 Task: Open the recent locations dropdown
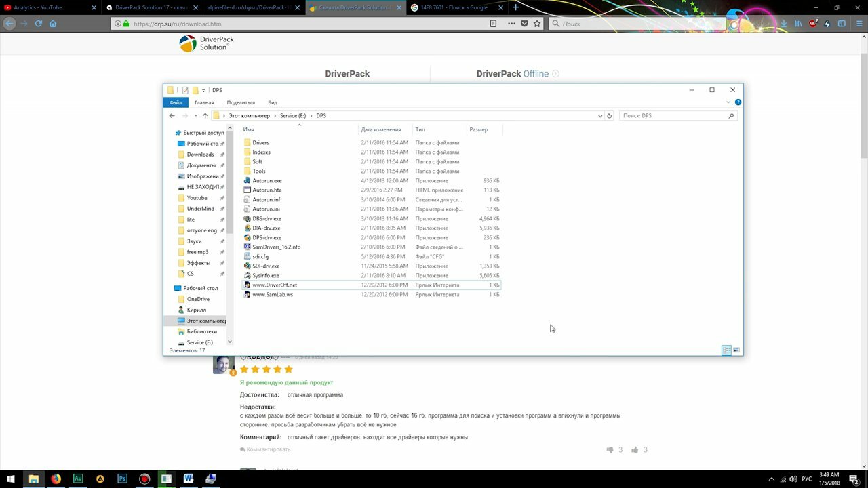195,116
